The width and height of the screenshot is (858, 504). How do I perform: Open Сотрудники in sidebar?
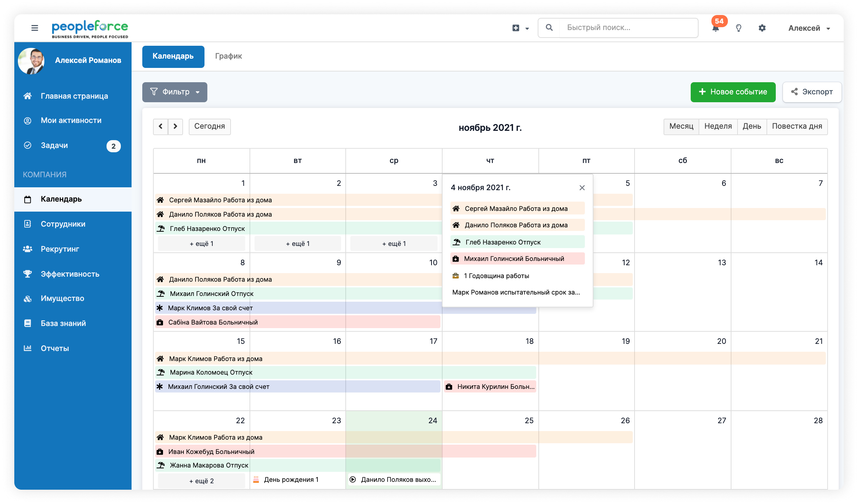point(63,224)
